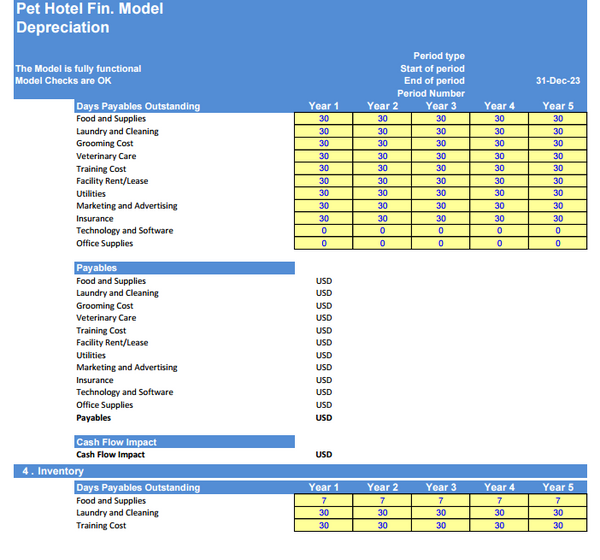Image resolution: width=600 pixels, height=560 pixels.
Task: Click the "Period Number" label
Action: click(x=431, y=93)
